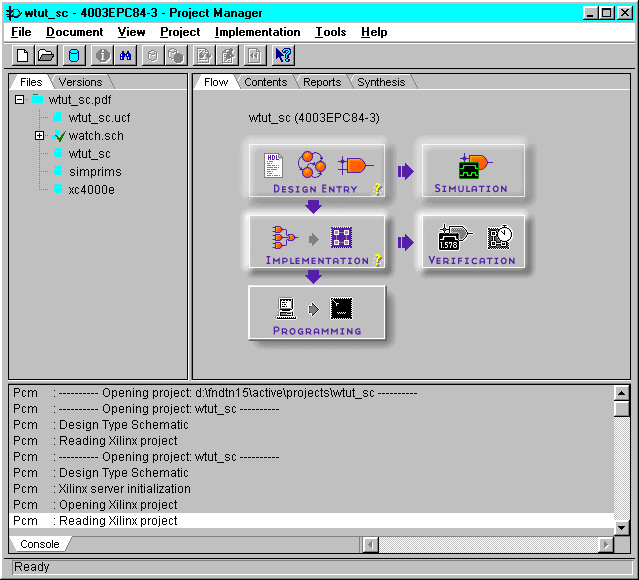Viewport: 639px width, 580px height.
Task: Open the View menu
Action: [x=131, y=32]
